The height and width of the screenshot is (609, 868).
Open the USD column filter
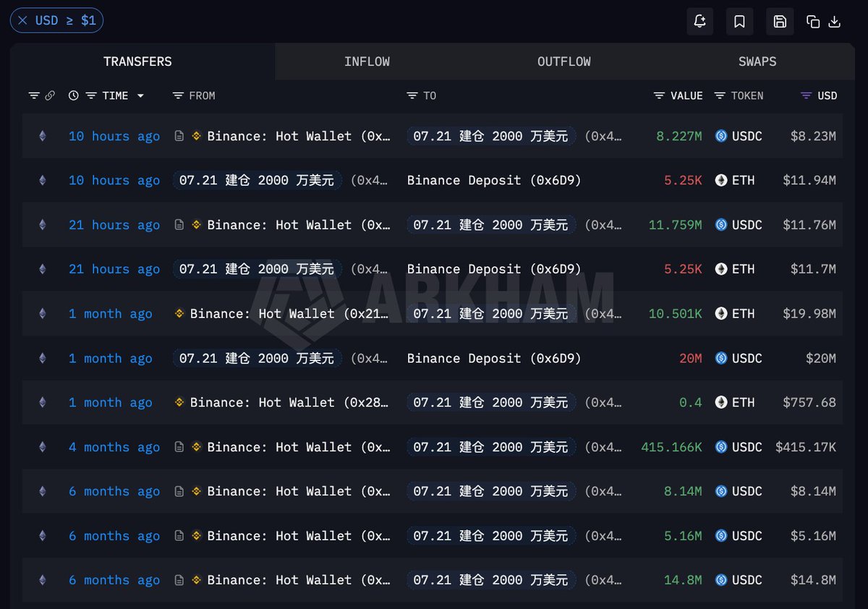point(807,95)
